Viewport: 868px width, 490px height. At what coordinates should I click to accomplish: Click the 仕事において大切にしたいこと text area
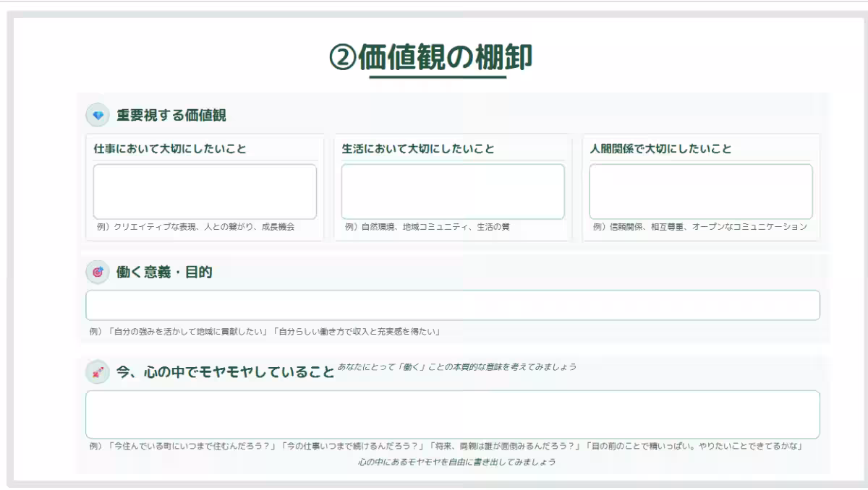click(x=205, y=190)
